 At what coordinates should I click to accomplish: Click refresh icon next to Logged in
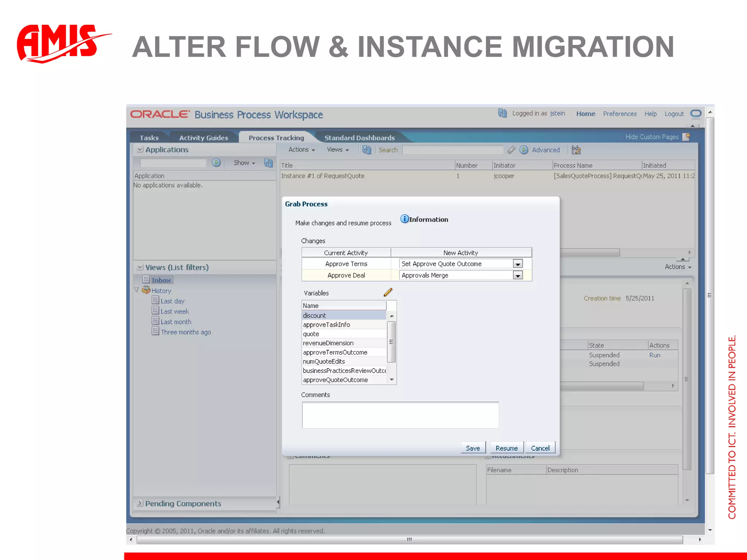[502, 113]
